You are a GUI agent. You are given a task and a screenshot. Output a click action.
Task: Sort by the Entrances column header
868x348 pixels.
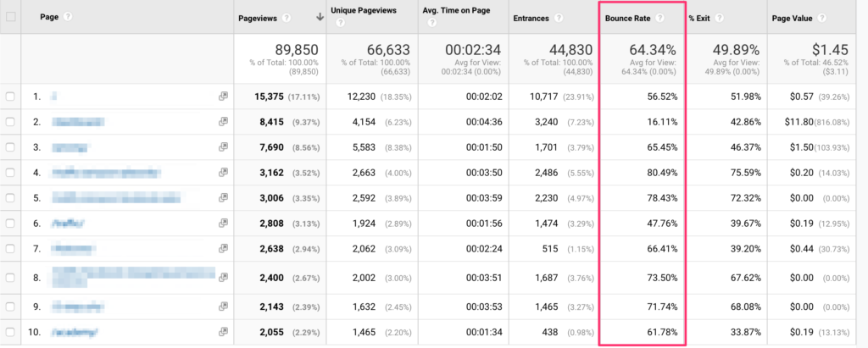[531, 19]
